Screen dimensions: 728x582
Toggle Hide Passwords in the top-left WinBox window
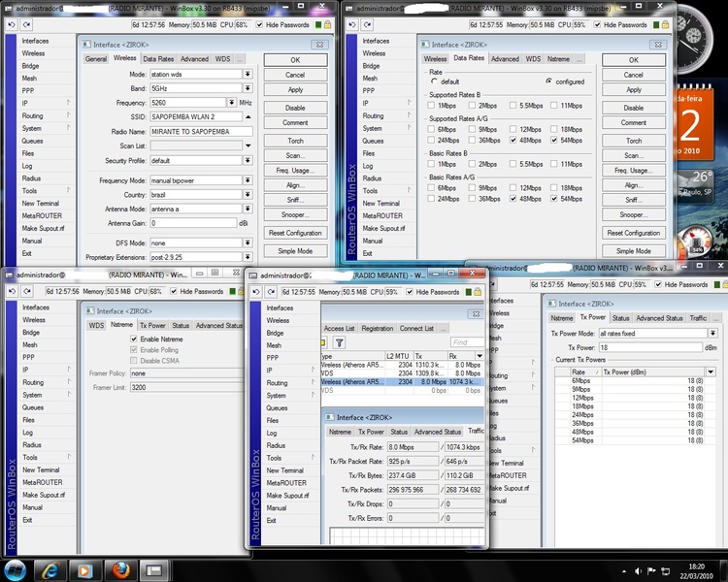coord(259,24)
